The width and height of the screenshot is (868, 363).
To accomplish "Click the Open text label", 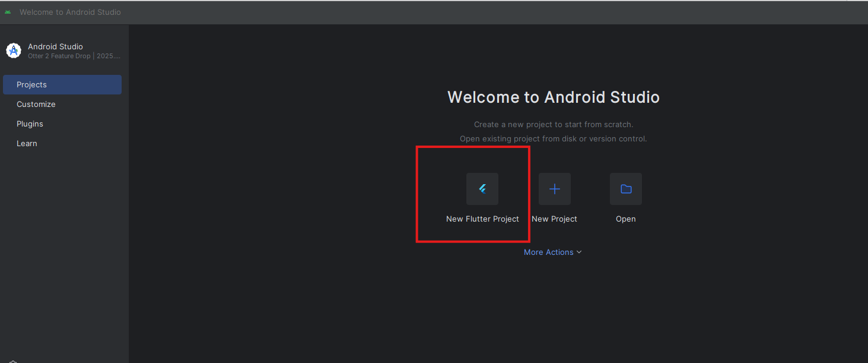I will [626, 219].
